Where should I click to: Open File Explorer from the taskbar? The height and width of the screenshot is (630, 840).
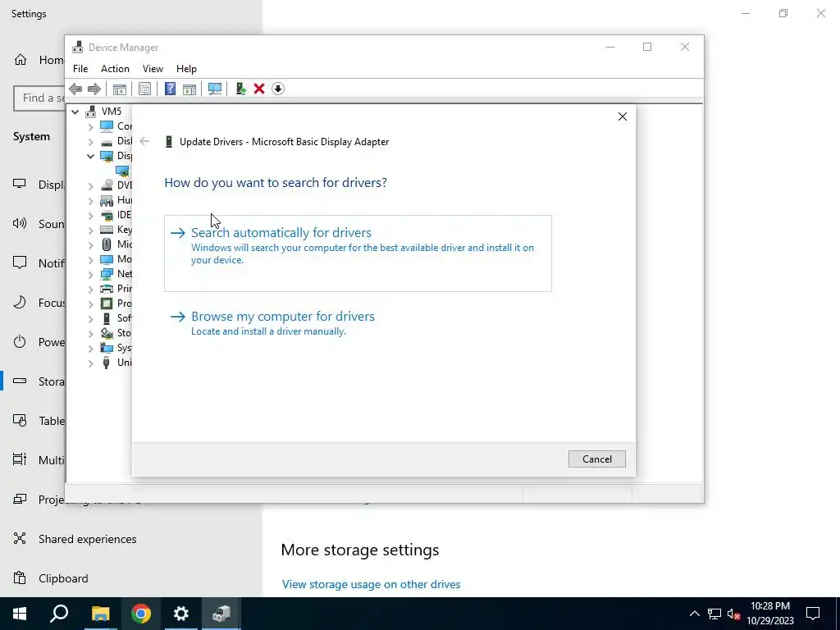point(100,614)
